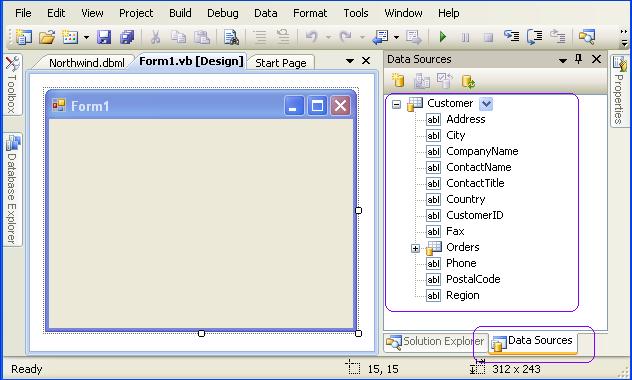
Task: Open the Add New Item dropdown arrow
Action: pyautogui.click(x=86, y=37)
